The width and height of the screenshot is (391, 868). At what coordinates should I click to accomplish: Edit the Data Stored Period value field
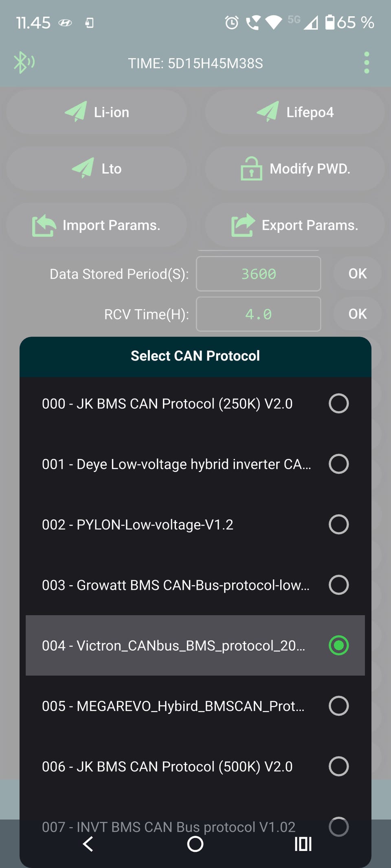(x=258, y=274)
